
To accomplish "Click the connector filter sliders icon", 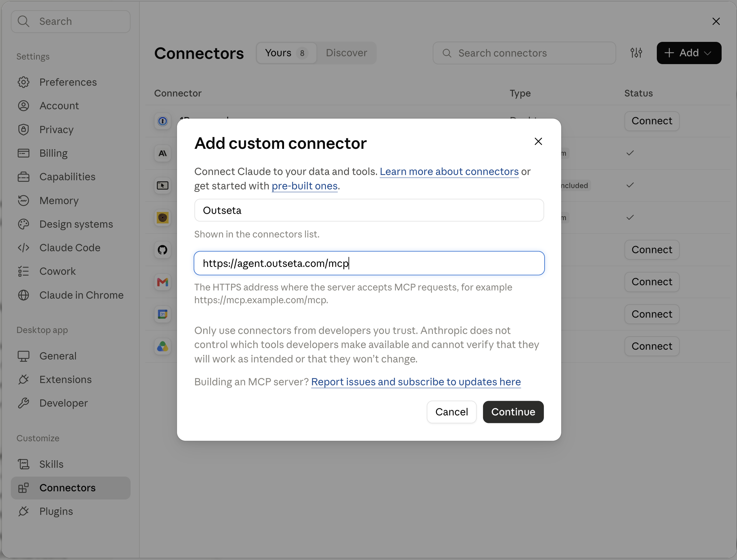I will pos(636,53).
